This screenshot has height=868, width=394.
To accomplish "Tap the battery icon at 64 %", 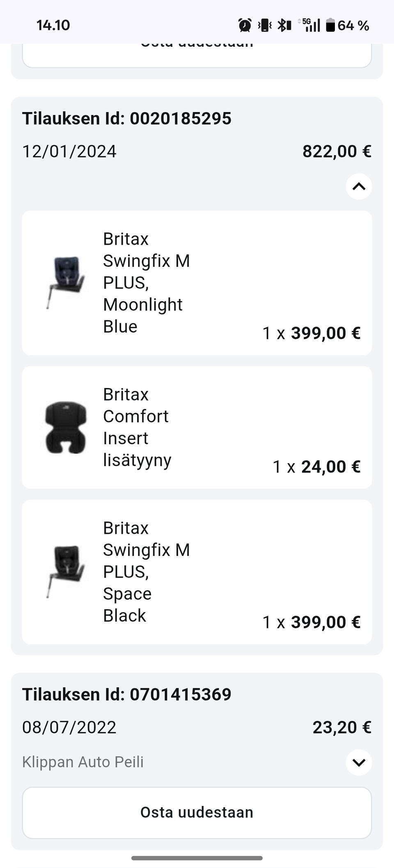I will coord(330,25).
